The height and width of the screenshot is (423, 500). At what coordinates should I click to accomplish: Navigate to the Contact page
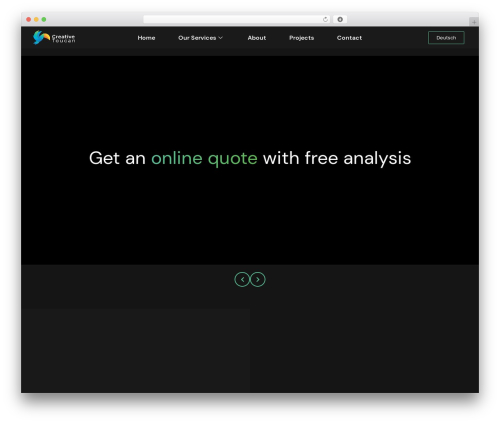349,38
